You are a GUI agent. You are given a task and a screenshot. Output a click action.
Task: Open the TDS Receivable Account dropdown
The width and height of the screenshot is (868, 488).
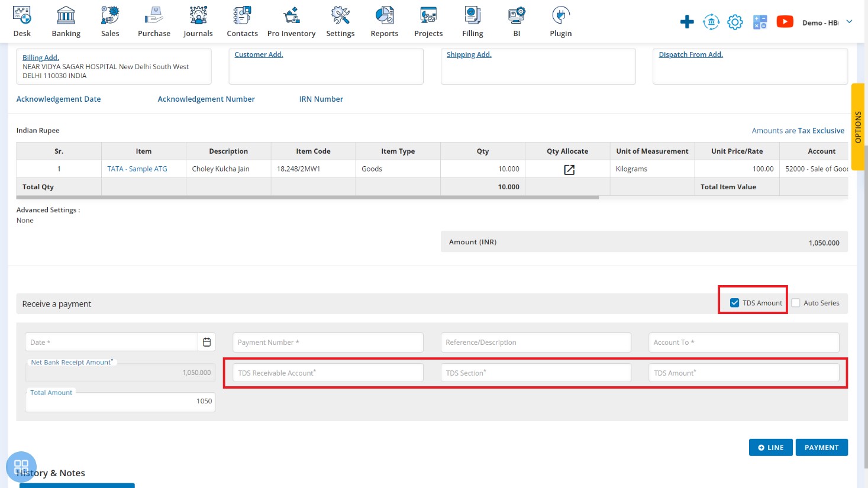[x=328, y=373]
